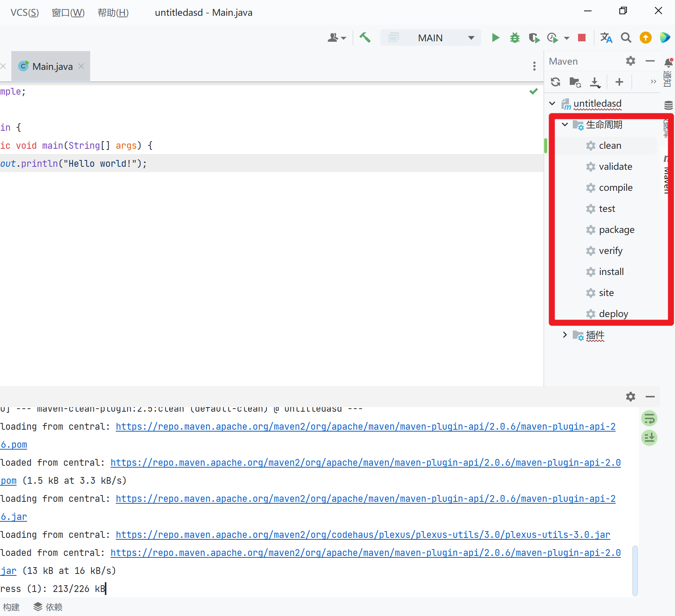The width and height of the screenshot is (675, 616).
Task: Click the profiler run icon
Action: pos(552,38)
